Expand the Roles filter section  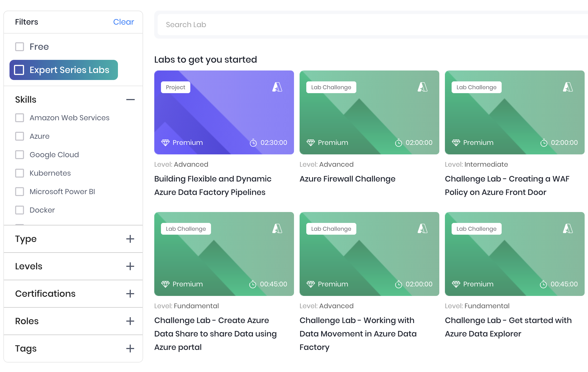tap(130, 321)
